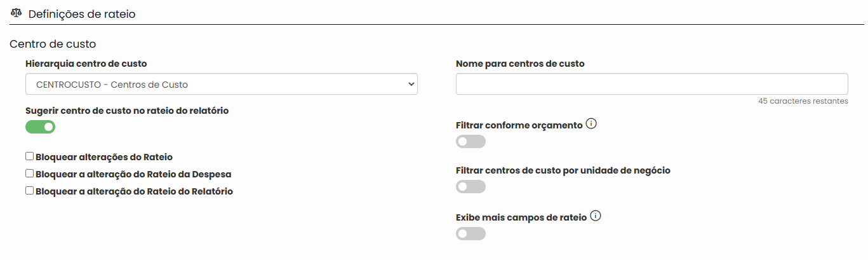Click dropdown arrow of CENTROCUSTO select
Viewport: 868px width, 260px height.
410,84
